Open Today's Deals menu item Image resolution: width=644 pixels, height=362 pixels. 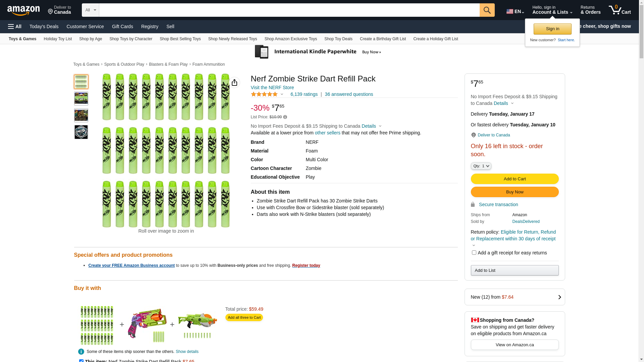click(x=44, y=26)
